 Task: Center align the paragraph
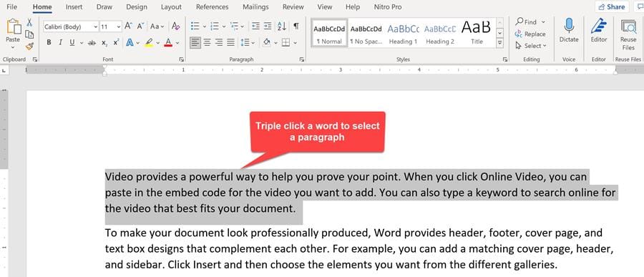coord(207,42)
